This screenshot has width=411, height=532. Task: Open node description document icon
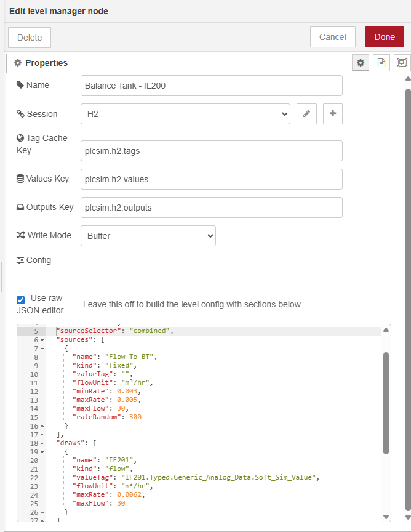pyautogui.click(x=381, y=63)
